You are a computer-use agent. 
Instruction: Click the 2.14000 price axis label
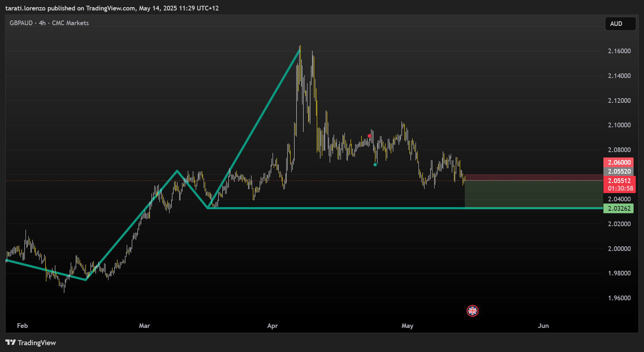619,76
